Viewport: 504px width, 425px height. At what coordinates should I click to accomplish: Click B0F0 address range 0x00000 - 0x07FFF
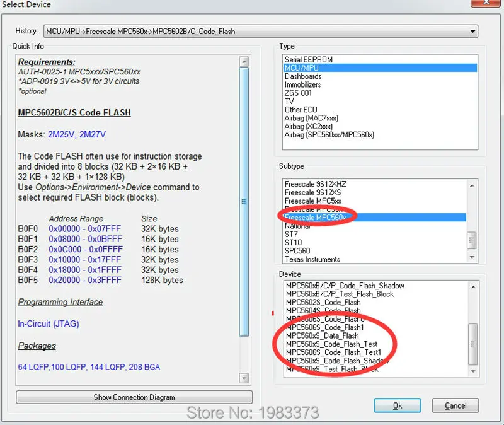click(85, 229)
